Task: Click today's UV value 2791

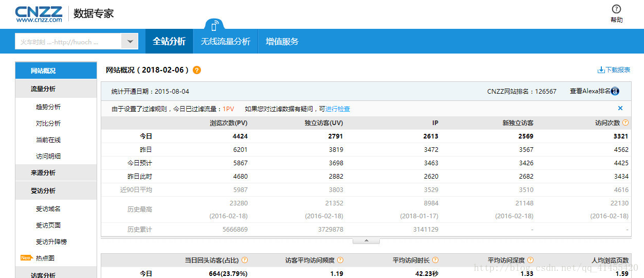Action: pyautogui.click(x=335, y=136)
